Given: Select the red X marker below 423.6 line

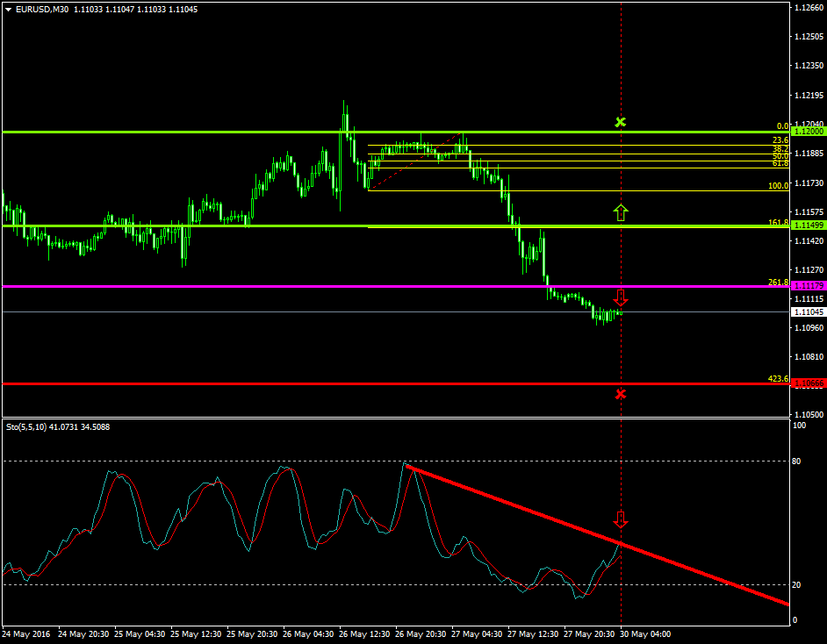Looking at the screenshot, I should coord(621,394).
